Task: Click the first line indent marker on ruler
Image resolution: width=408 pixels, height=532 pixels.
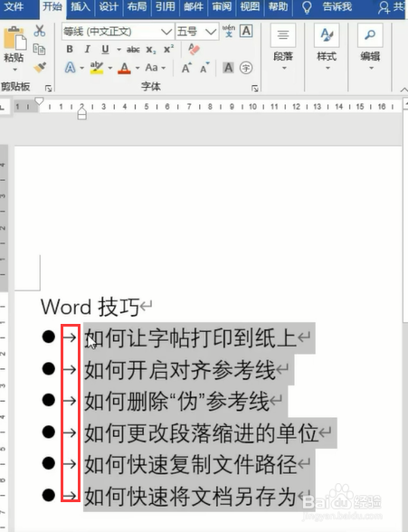Action: [x=39, y=101]
